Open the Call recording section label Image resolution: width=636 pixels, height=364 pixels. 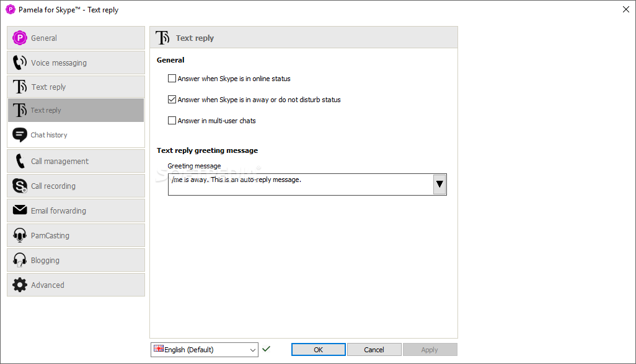(x=53, y=186)
